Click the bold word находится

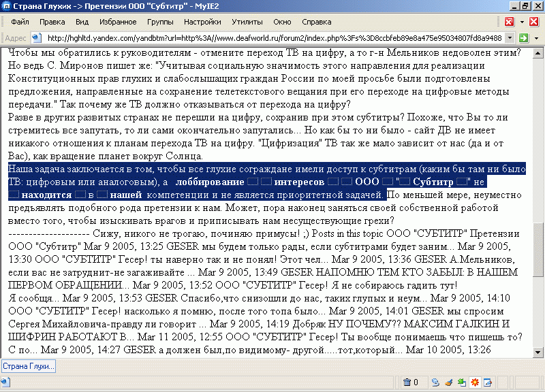point(46,195)
